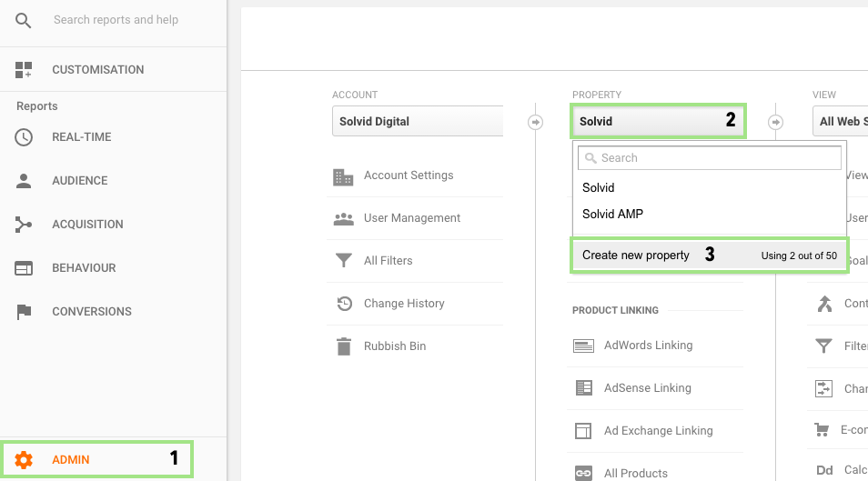Click the View column funnel filter icon
This screenshot has width=868, height=481.
point(823,346)
